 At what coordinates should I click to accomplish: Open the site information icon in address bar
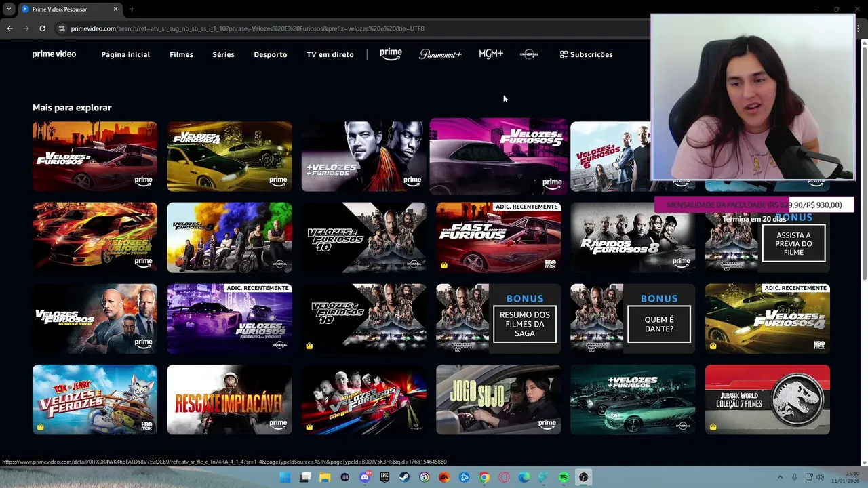tap(62, 28)
